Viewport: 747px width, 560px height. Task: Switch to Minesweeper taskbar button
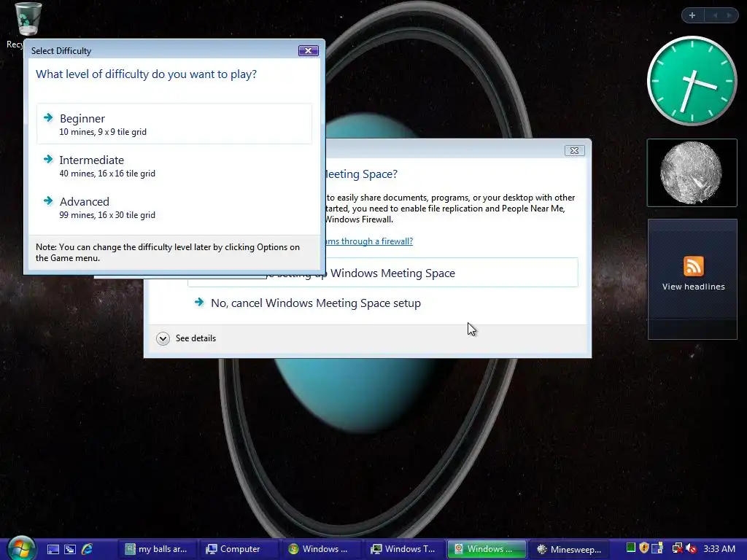click(569, 549)
